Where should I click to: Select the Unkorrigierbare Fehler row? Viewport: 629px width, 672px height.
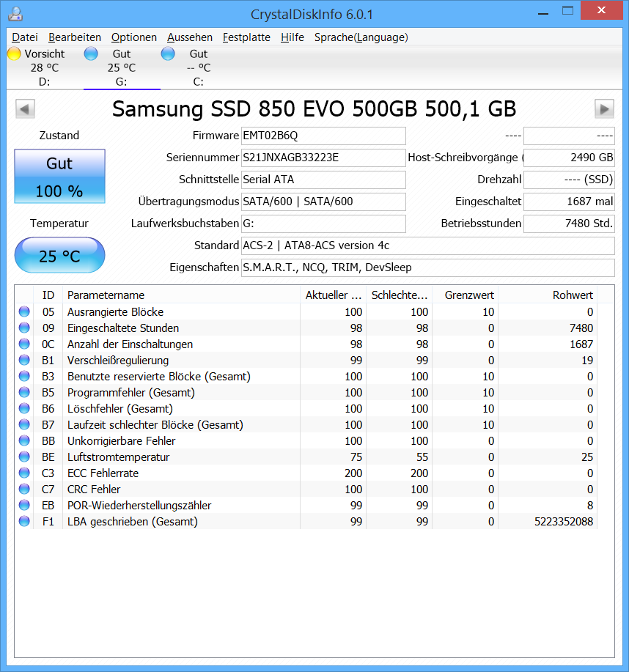(x=306, y=440)
